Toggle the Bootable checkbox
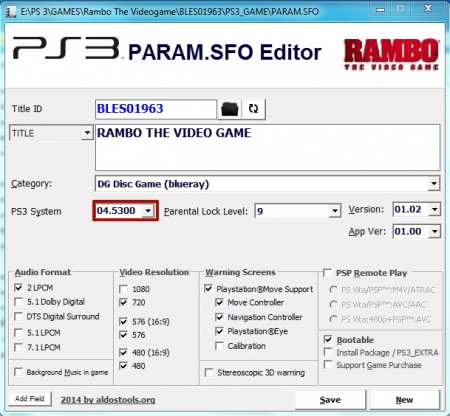 (328, 340)
